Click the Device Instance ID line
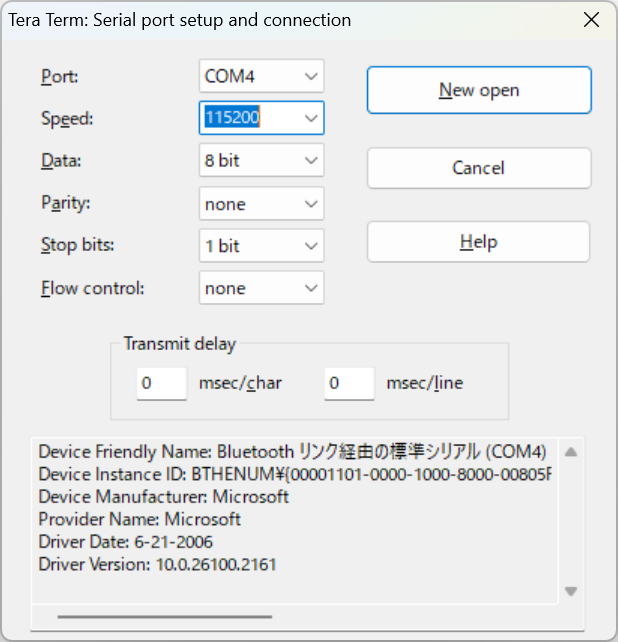618x642 pixels. click(x=294, y=474)
